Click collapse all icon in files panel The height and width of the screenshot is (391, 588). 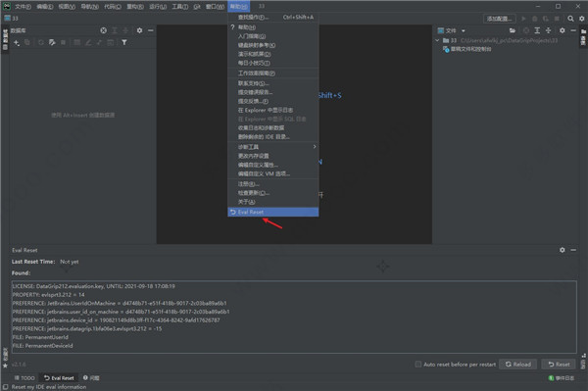click(x=548, y=30)
